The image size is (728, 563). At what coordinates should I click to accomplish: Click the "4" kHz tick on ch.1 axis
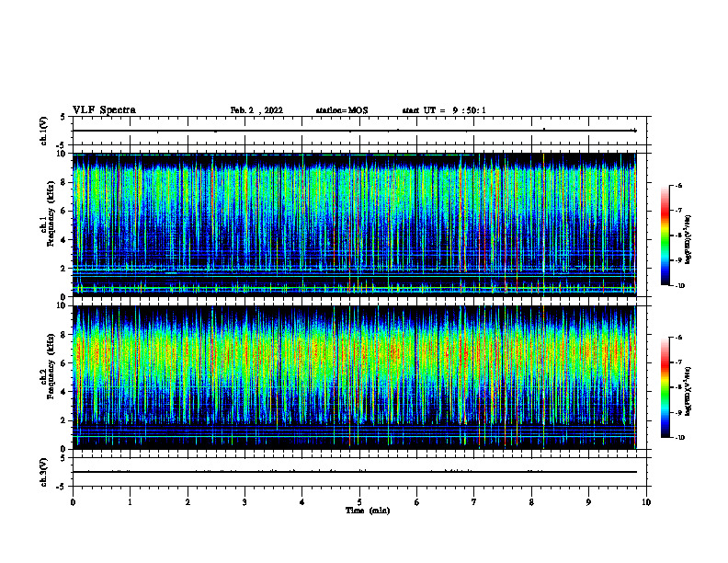pos(63,240)
